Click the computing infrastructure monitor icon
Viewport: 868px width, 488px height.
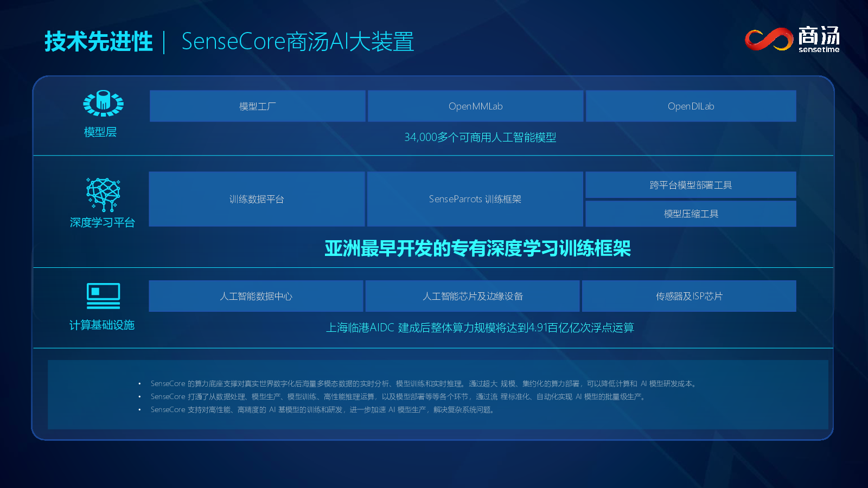coord(104,296)
